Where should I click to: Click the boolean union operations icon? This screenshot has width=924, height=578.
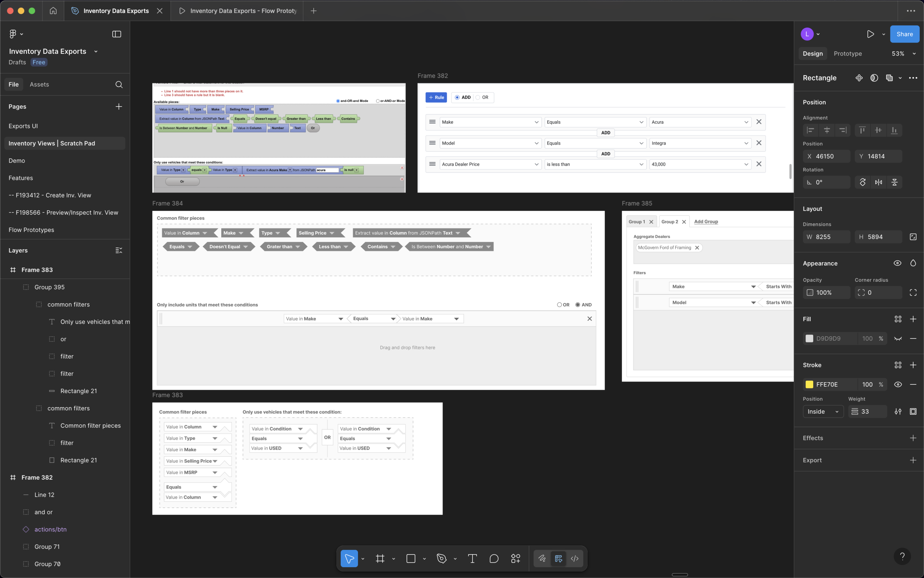pos(889,78)
